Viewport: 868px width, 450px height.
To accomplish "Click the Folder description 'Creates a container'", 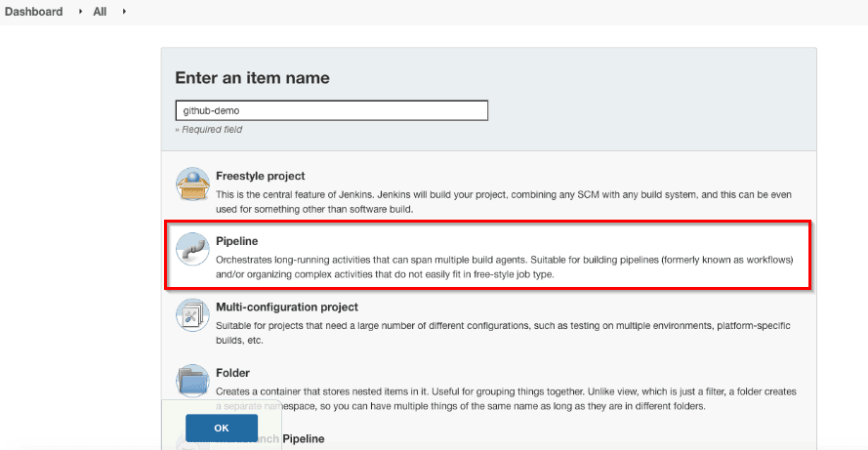I will [506, 398].
